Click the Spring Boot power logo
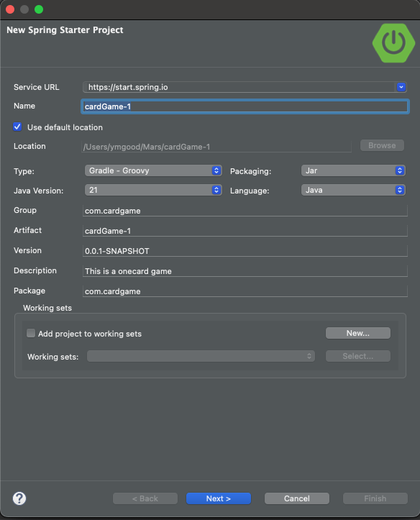 tap(393, 42)
